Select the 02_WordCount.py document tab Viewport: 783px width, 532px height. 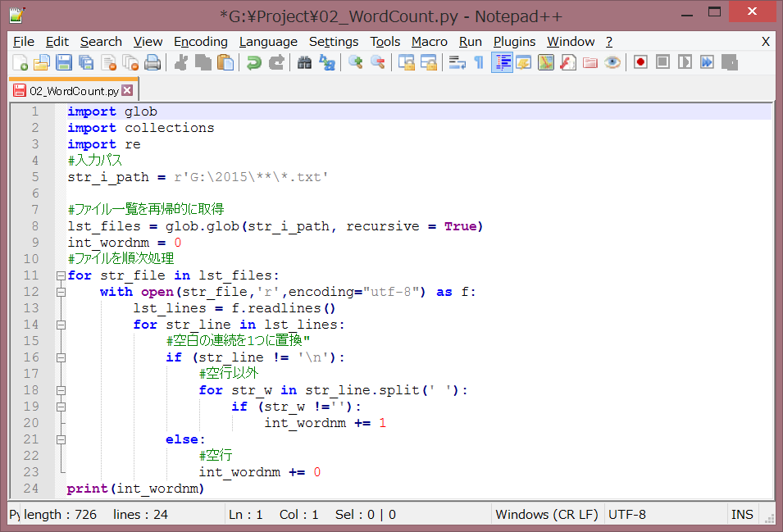tap(74, 91)
